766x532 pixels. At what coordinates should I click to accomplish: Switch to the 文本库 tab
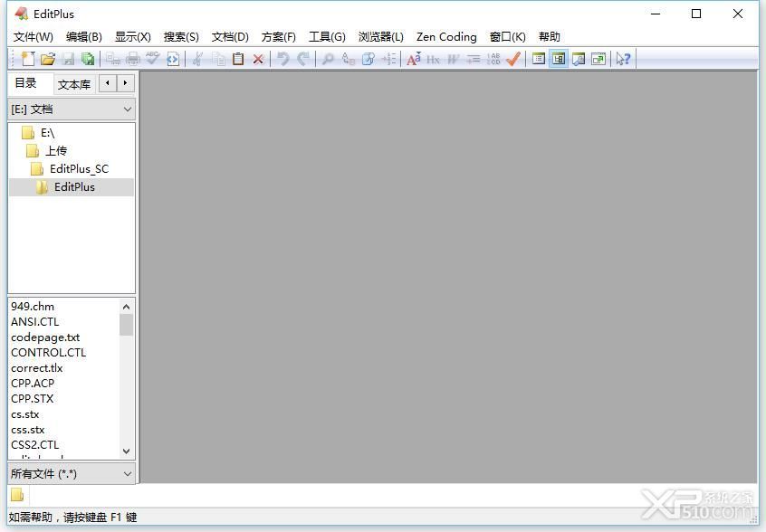tap(74, 84)
